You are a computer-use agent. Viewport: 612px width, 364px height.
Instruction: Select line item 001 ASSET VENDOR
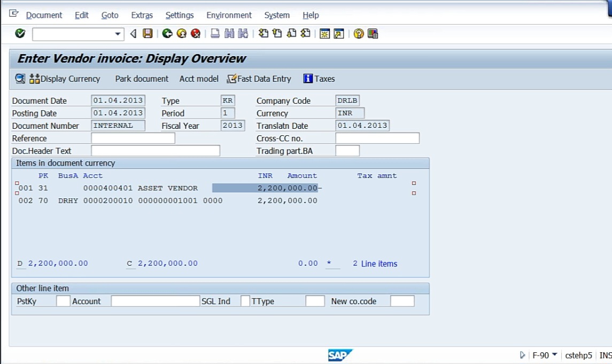click(170, 188)
